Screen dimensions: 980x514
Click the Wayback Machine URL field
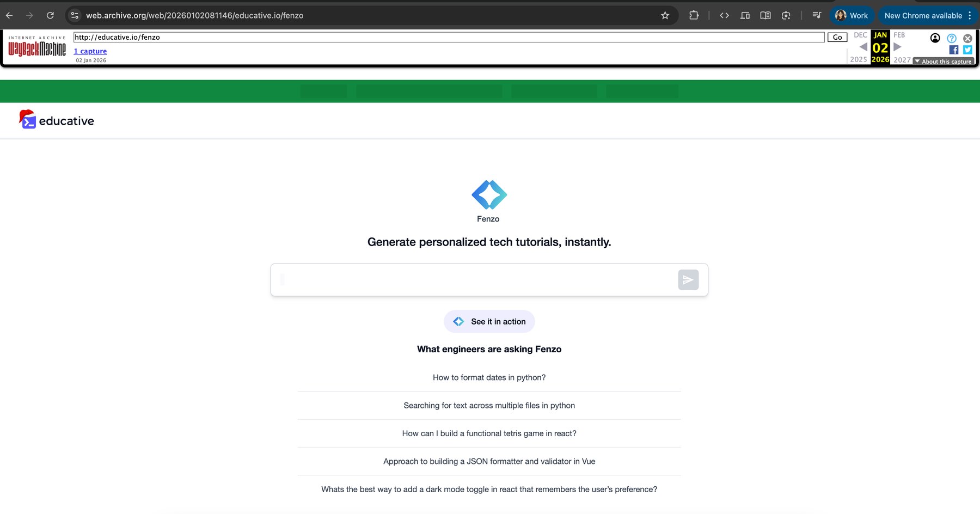449,37
